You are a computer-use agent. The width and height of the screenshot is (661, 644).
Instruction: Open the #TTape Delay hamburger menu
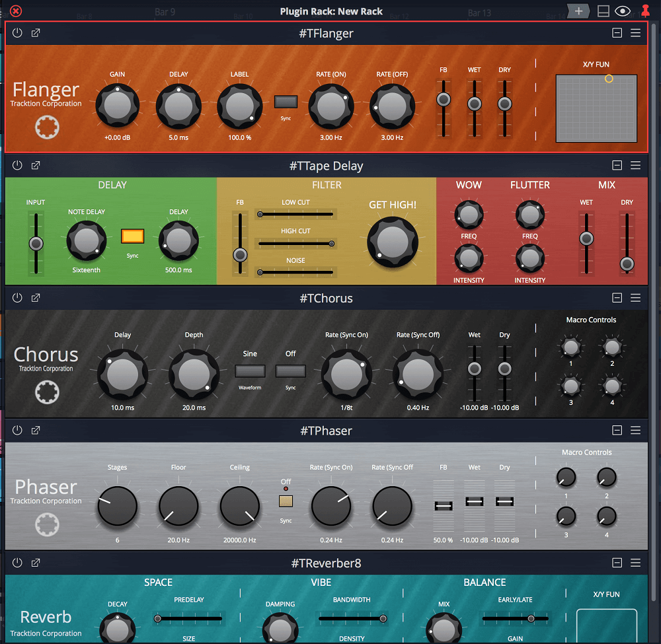click(x=635, y=165)
